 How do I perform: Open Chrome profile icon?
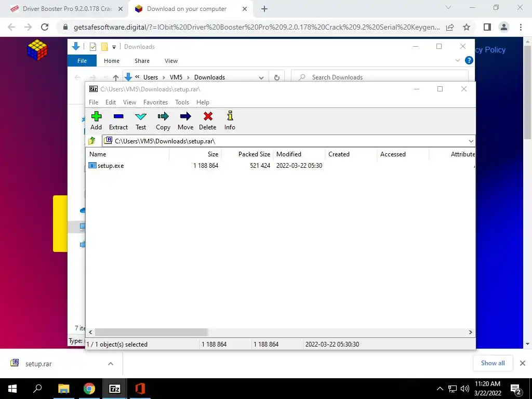(x=504, y=27)
